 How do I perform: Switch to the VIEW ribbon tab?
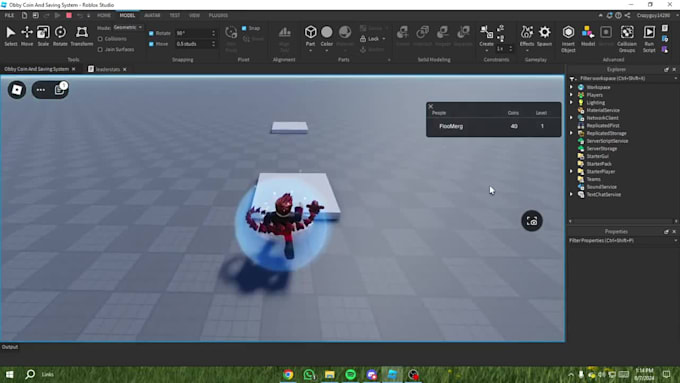point(194,15)
